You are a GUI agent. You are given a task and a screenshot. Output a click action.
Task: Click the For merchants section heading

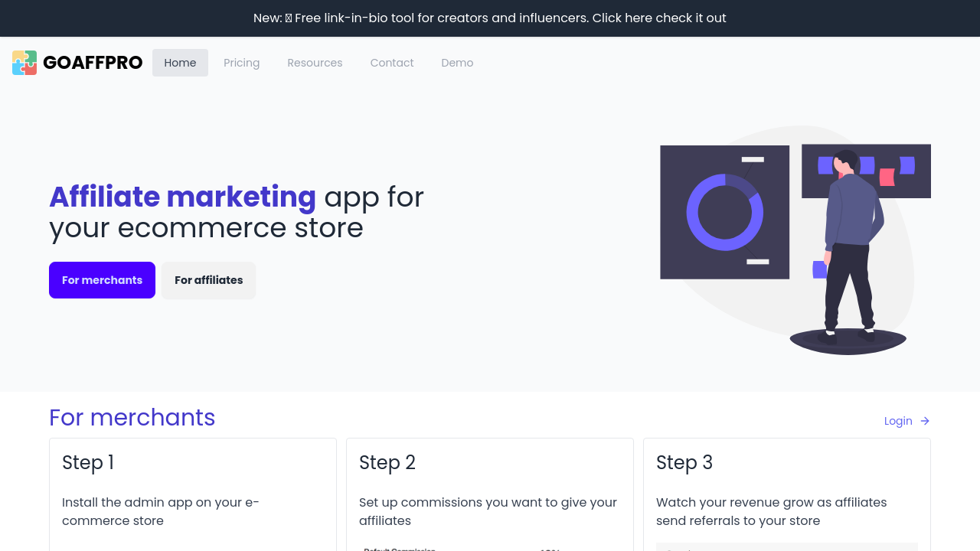pyautogui.click(x=132, y=418)
